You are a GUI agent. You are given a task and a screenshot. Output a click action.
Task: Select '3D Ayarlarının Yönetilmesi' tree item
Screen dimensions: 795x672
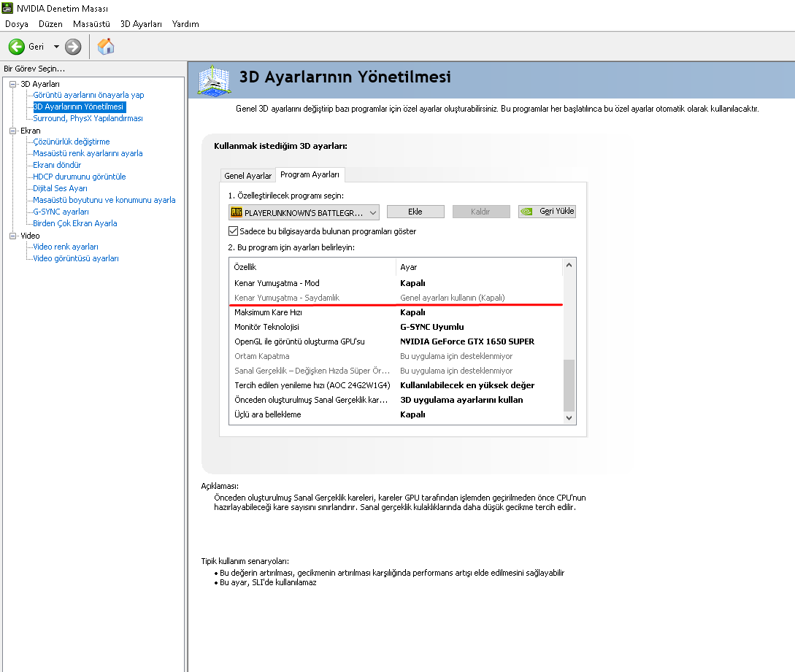79,107
